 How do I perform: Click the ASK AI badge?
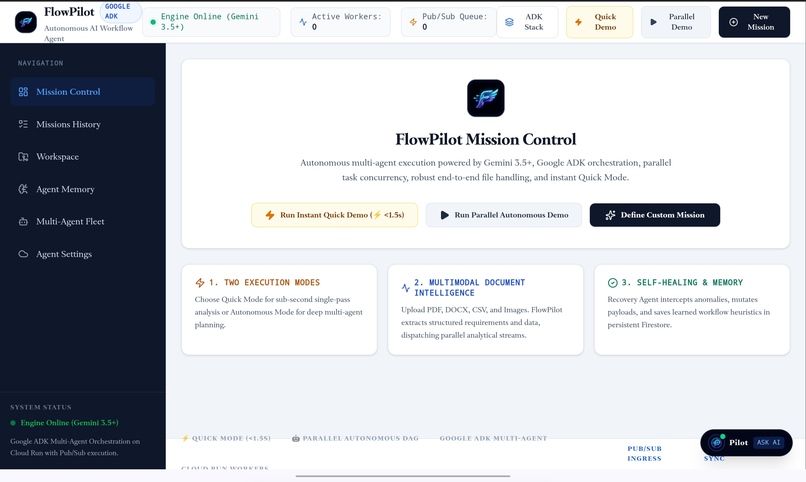click(768, 442)
